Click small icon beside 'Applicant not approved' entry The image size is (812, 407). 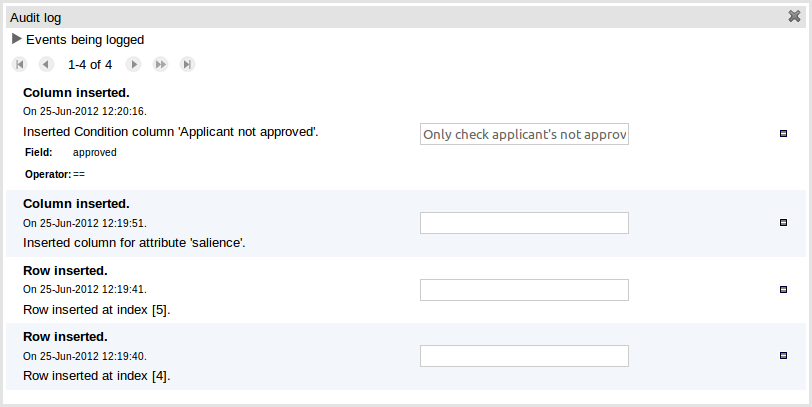[783, 133]
